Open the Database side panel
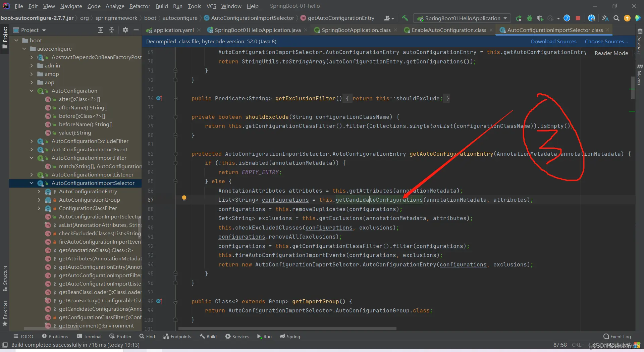644x352 pixels. (640, 42)
